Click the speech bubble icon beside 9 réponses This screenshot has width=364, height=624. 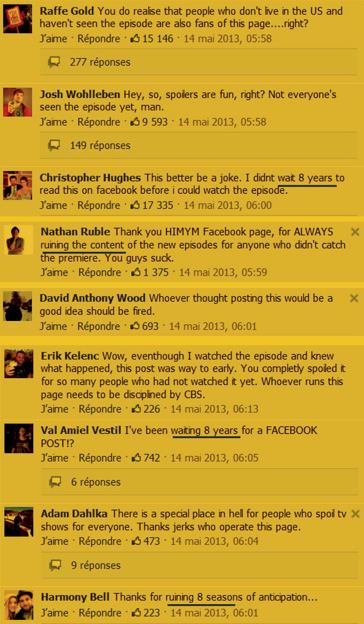click(x=55, y=565)
